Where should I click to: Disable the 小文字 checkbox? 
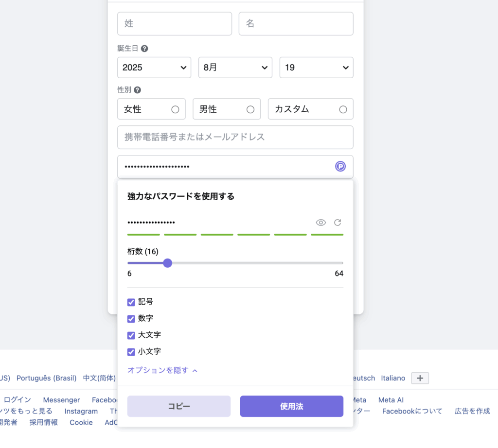[x=131, y=352]
